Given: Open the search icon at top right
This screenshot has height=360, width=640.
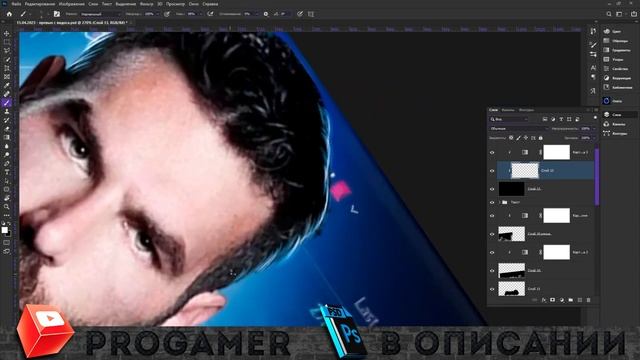Looking at the screenshot, I should [609, 14].
